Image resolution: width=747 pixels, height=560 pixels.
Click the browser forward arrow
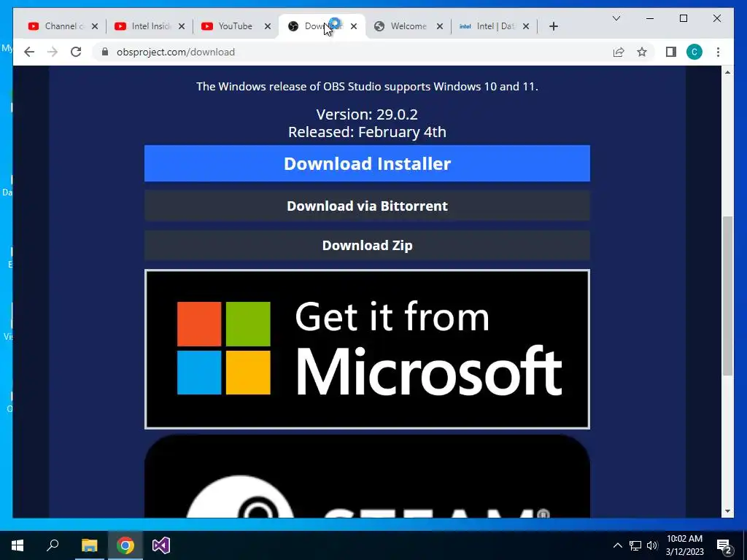point(53,52)
